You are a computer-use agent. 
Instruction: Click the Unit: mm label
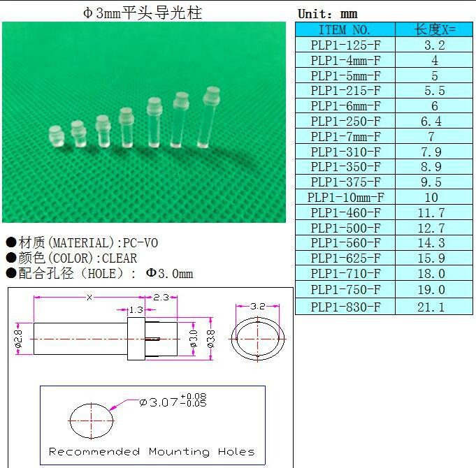tap(328, 14)
